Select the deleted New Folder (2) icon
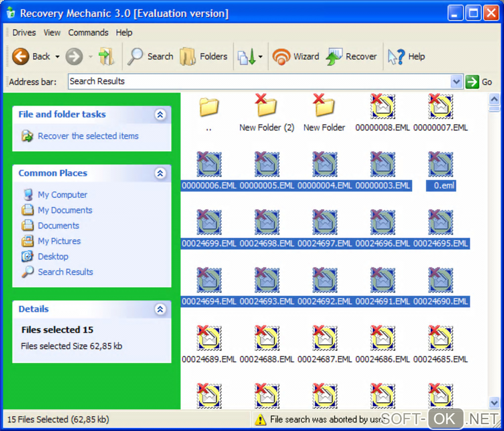This screenshot has width=504, height=431. coord(266,105)
